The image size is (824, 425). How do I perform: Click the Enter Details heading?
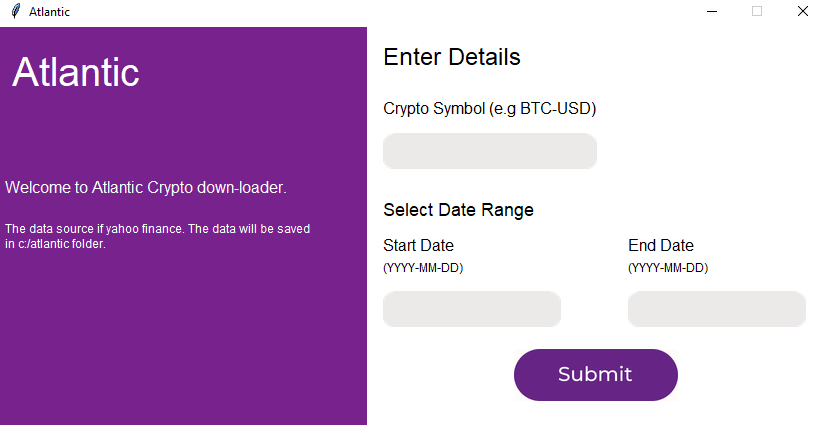[452, 57]
